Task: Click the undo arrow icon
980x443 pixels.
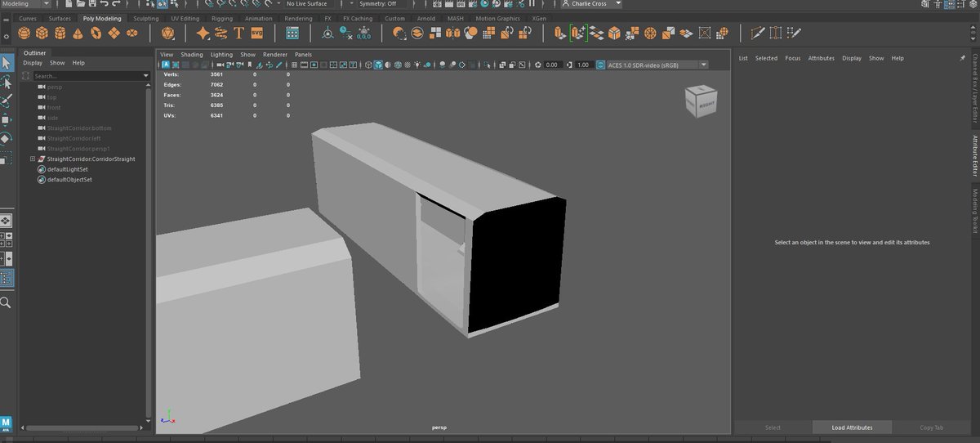Action: point(105,4)
